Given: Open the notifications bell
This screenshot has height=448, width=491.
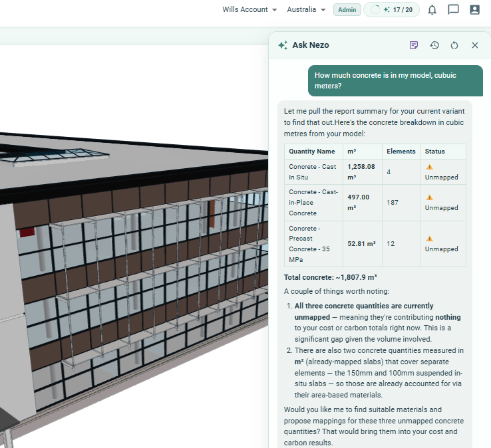Looking at the screenshot, I should (x=432, y=10).
